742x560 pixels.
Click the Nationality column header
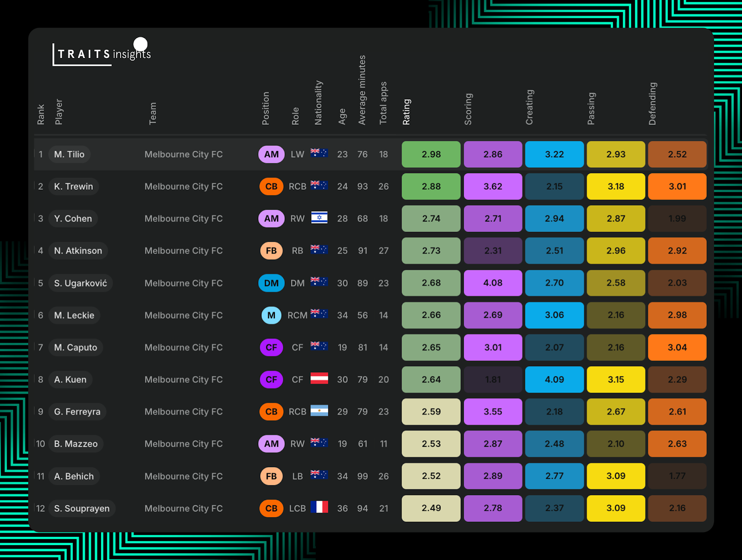[318, 103]
